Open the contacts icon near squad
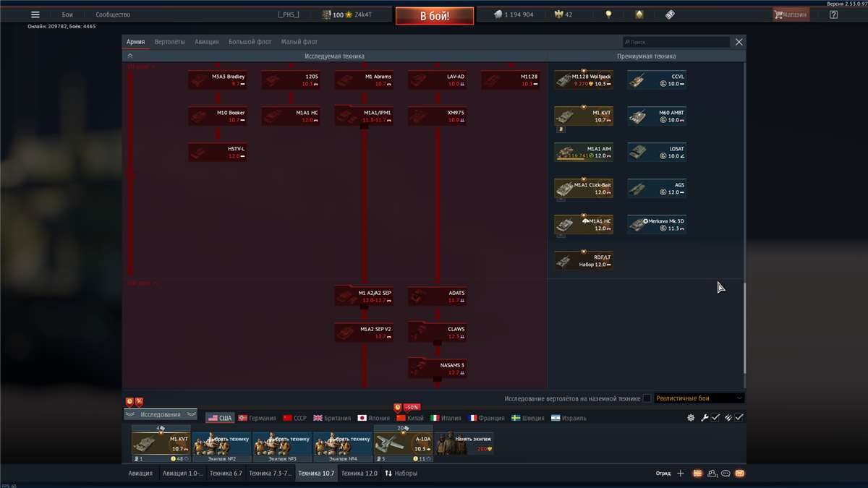 click(x=712, y=474)
